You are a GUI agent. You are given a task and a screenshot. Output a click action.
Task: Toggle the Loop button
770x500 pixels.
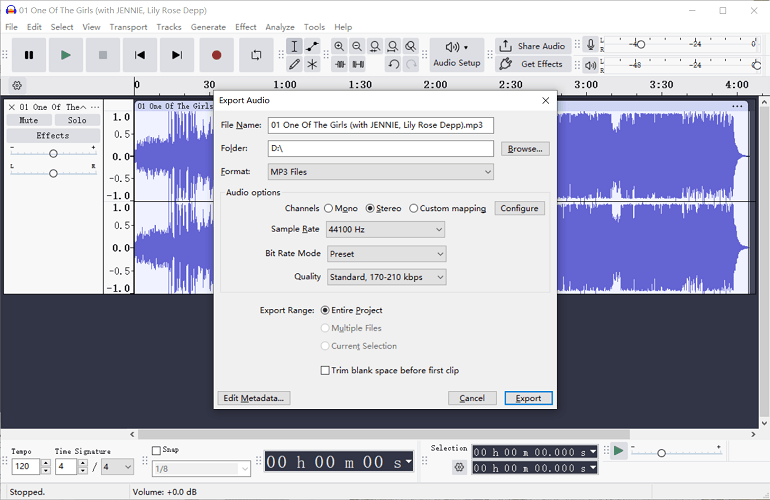pyautogui.click(x=256, y=55)
